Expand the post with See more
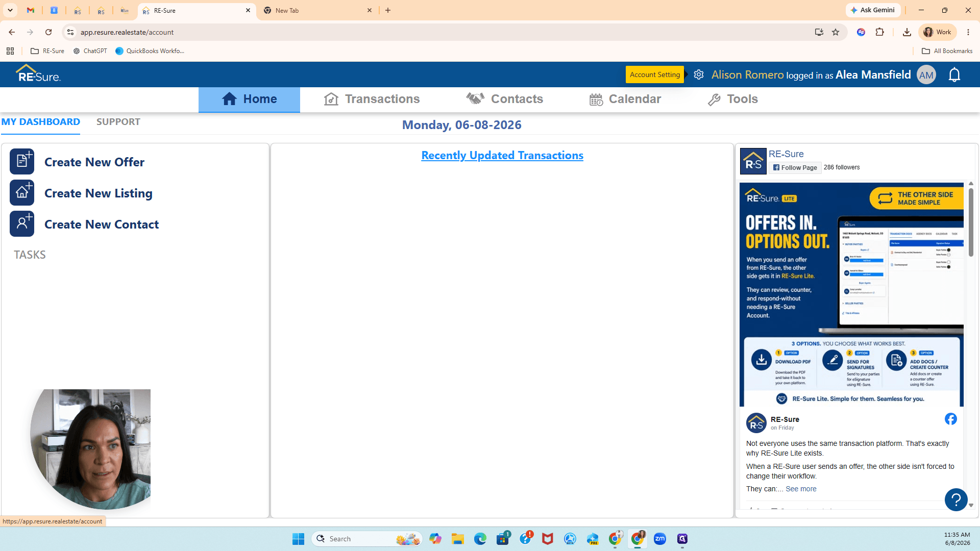This screenshot has height=551, width=980. 801,489
